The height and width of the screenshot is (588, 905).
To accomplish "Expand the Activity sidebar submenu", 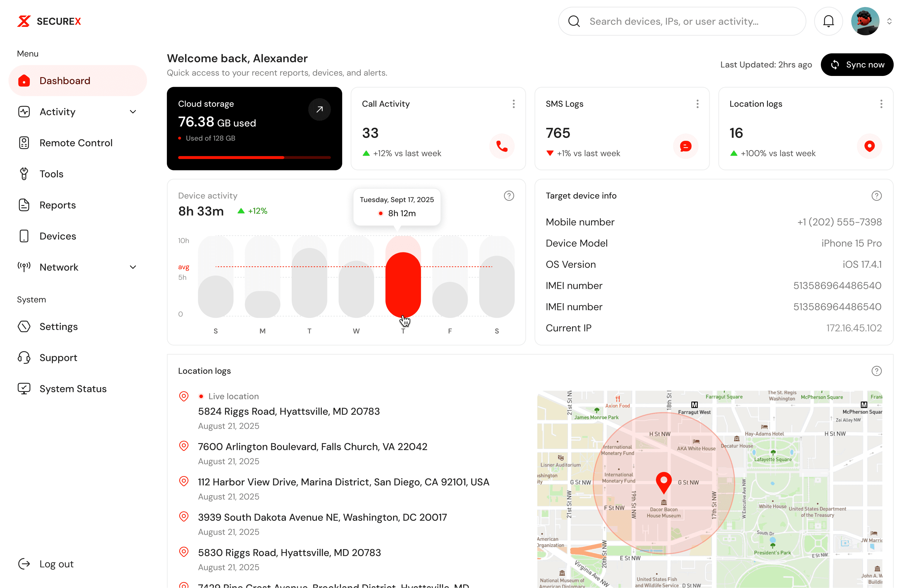I will pyautogui.click(x=133, y=112).
